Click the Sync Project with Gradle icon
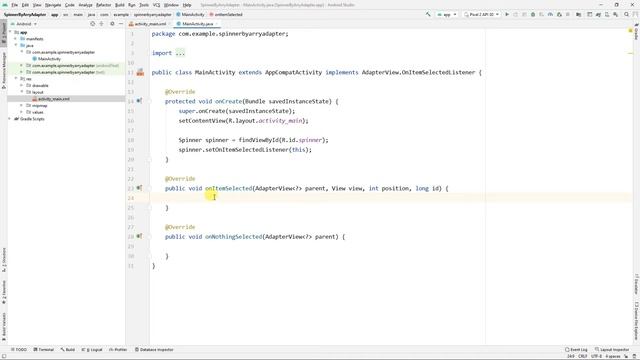The image size is (640, 360). (598, 14)
